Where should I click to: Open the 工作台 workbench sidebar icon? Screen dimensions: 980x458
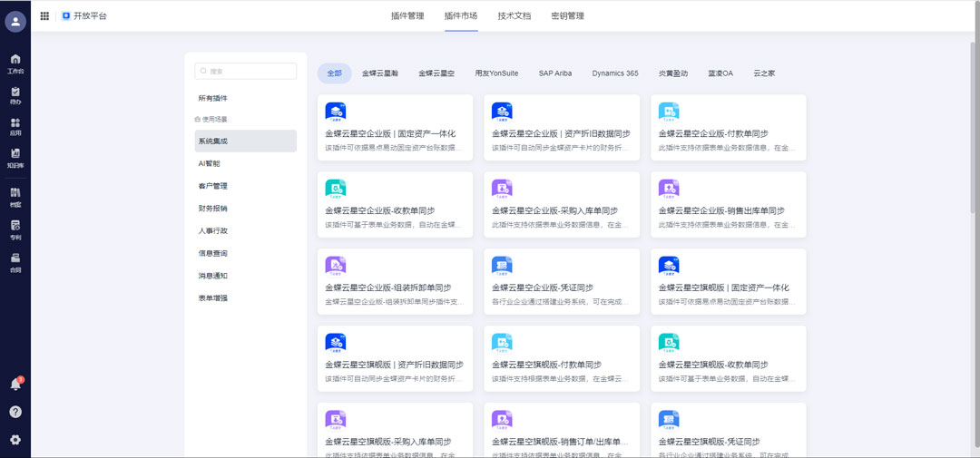pos(15,63)
